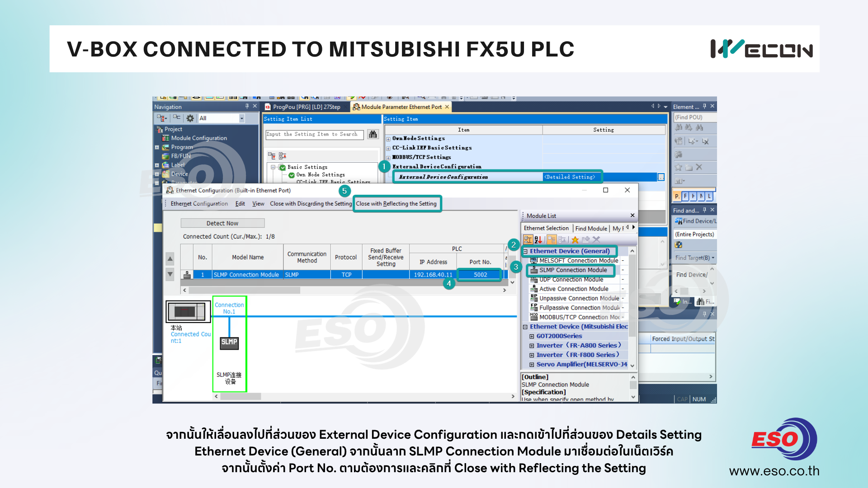This screenshot has width=868, height=488.
Task: Click the Find POU search field
Action: 695,117
